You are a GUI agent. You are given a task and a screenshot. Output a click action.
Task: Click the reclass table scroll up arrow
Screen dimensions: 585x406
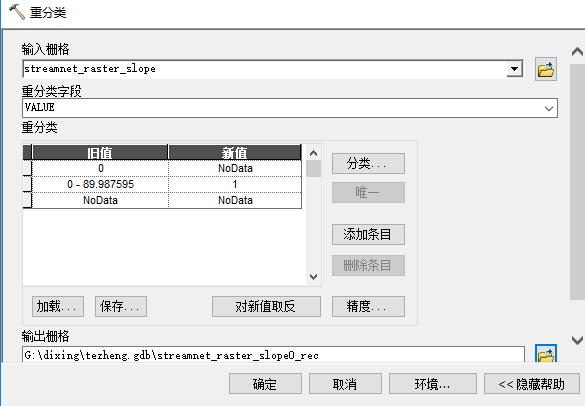(313, 153)
